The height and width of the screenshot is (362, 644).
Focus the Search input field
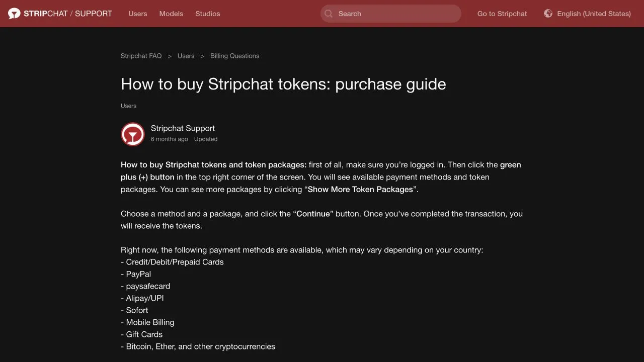coord(391,14)
